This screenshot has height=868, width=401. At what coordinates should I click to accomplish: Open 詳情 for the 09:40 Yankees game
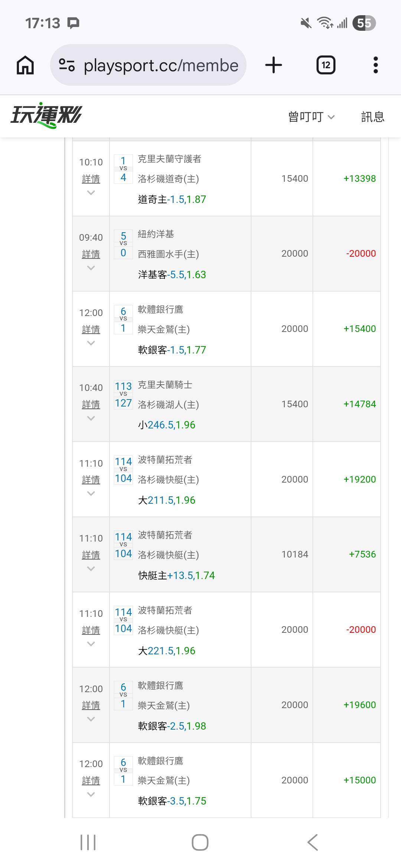(x=91, y=254)
